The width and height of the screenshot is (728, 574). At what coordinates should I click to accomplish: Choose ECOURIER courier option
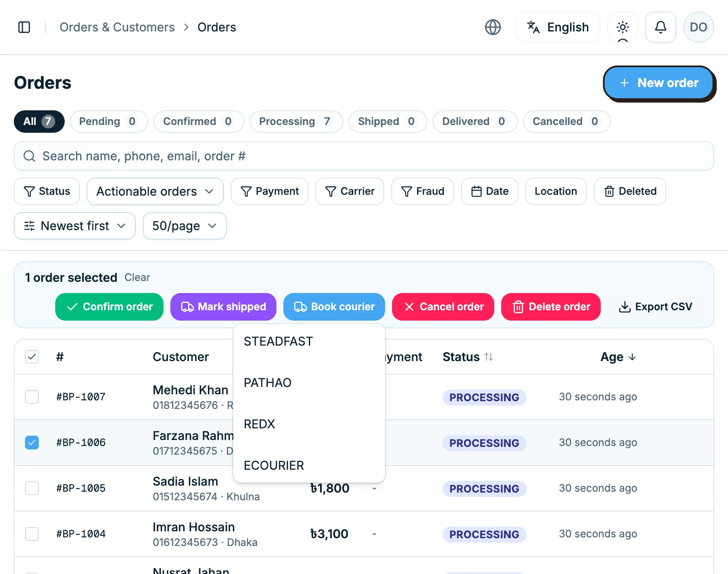(x=309, y=465)
